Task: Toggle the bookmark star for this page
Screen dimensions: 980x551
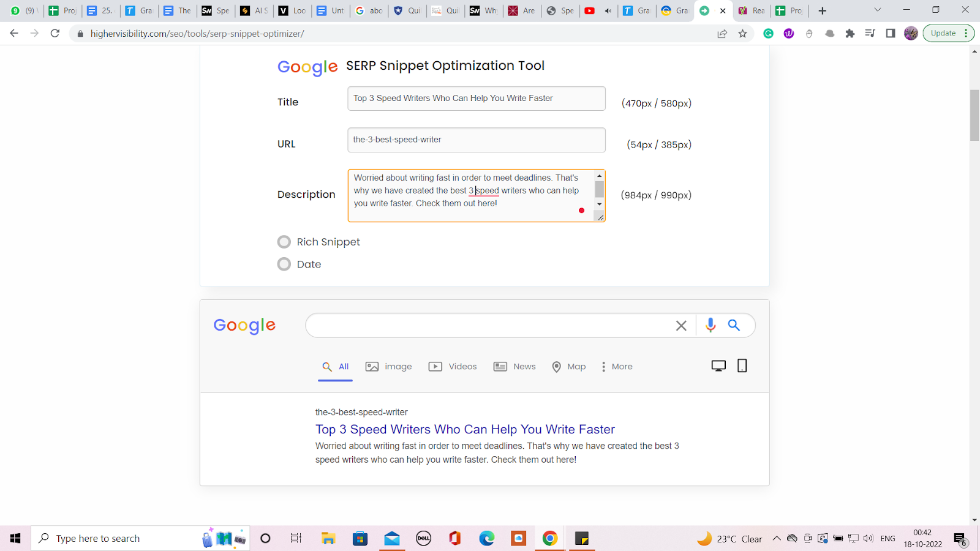Action: coord(742,34)
